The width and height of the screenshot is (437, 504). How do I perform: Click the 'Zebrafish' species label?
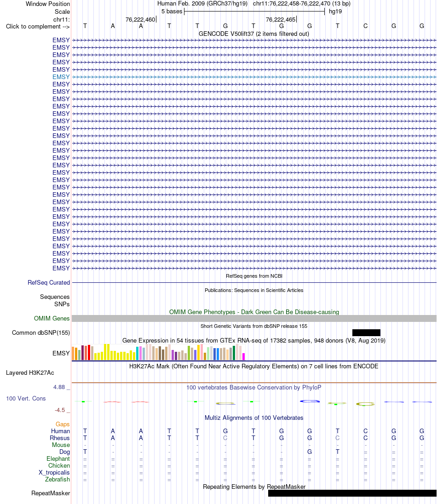(x=57, y=480)
